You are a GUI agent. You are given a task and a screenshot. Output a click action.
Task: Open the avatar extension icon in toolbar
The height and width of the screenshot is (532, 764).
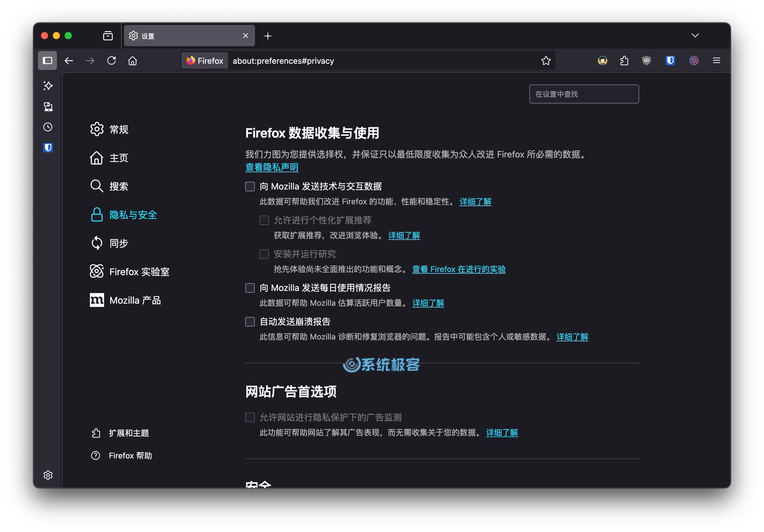click(x=603, y=60)
